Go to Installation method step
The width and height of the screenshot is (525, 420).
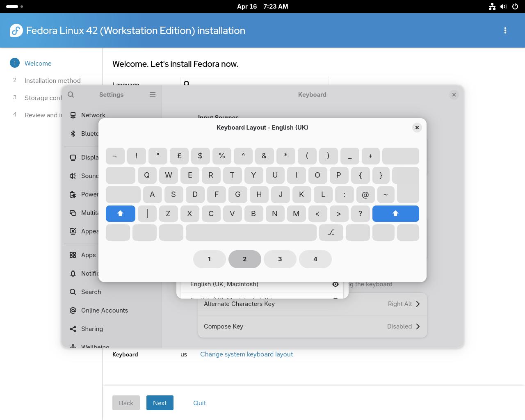point(52,80)
